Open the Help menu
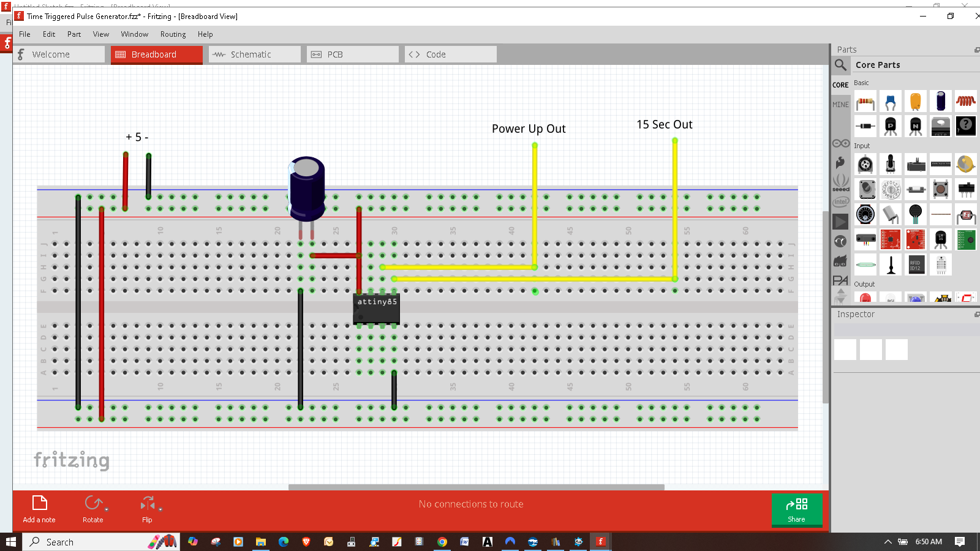This screenshot has height=551, width=980. 205,34
